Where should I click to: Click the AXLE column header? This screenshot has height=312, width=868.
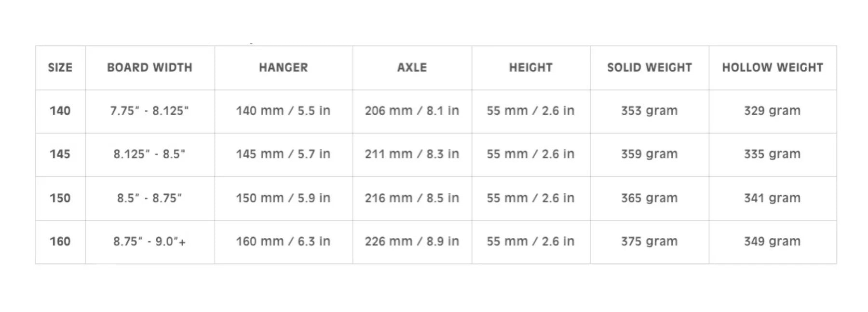click(412, 68)
